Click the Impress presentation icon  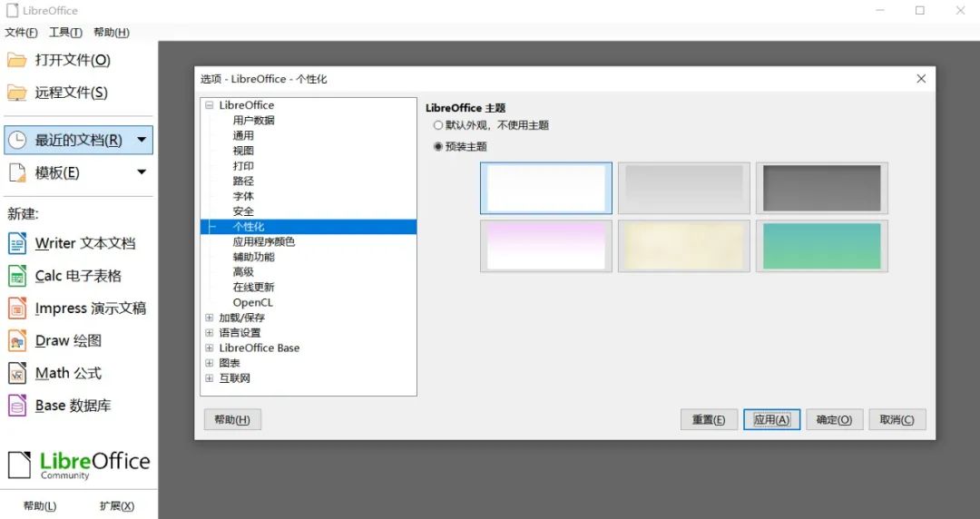click(x=17, y=308)
